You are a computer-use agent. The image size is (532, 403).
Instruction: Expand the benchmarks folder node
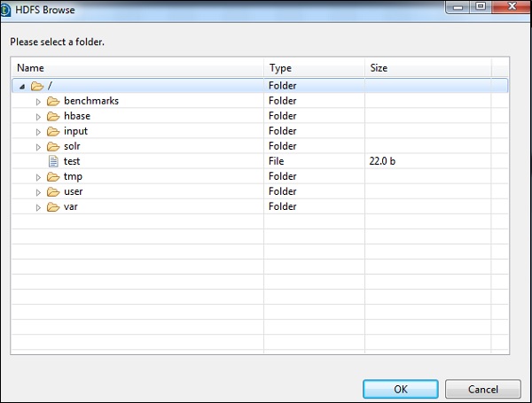[x=38, y=102]
